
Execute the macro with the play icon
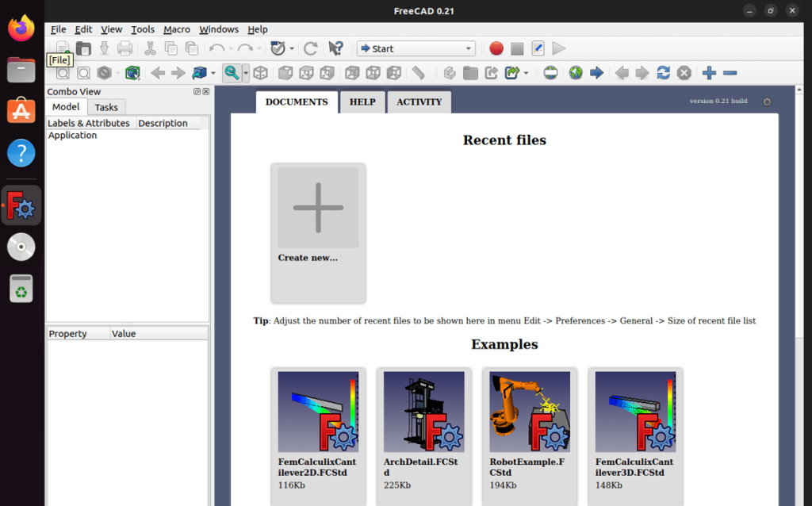558,48
